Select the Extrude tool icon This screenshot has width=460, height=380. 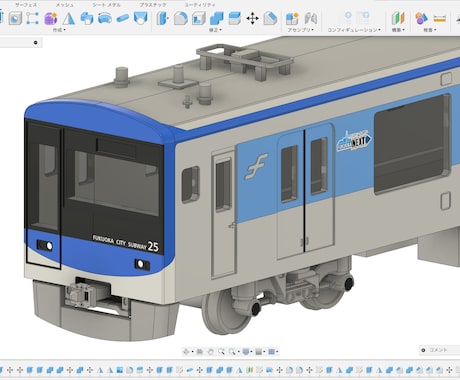[87, 18]
